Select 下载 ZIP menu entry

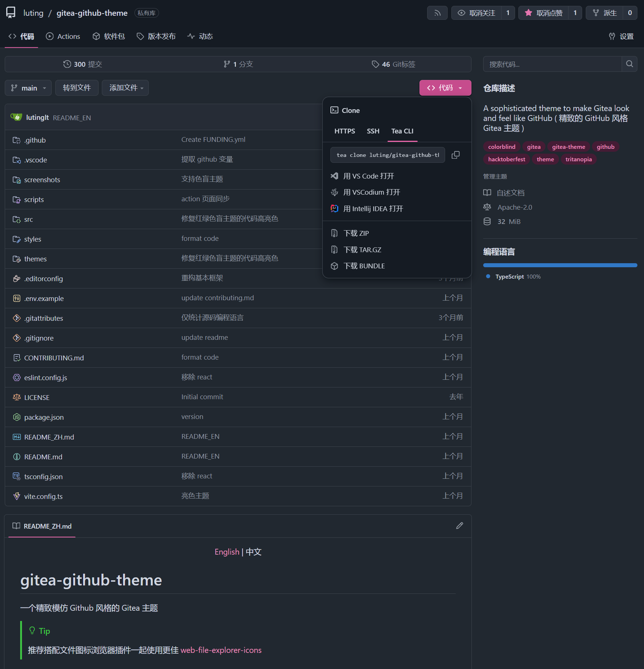(356, 234)
